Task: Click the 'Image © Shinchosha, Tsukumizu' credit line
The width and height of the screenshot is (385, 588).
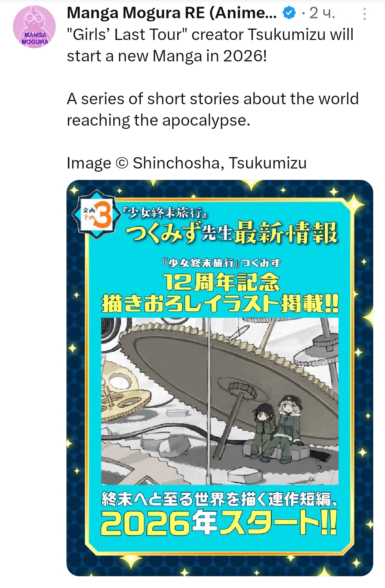Action: (x=187, y=163)
